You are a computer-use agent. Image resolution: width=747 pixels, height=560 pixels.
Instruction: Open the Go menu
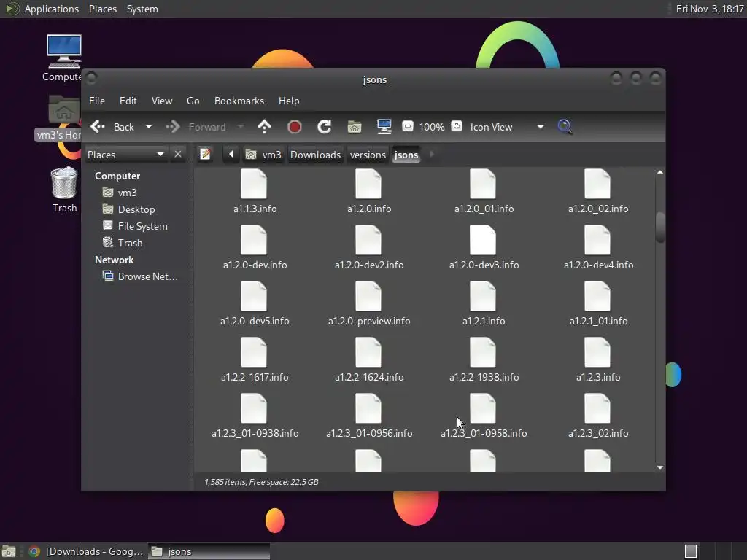click(193, 101)
